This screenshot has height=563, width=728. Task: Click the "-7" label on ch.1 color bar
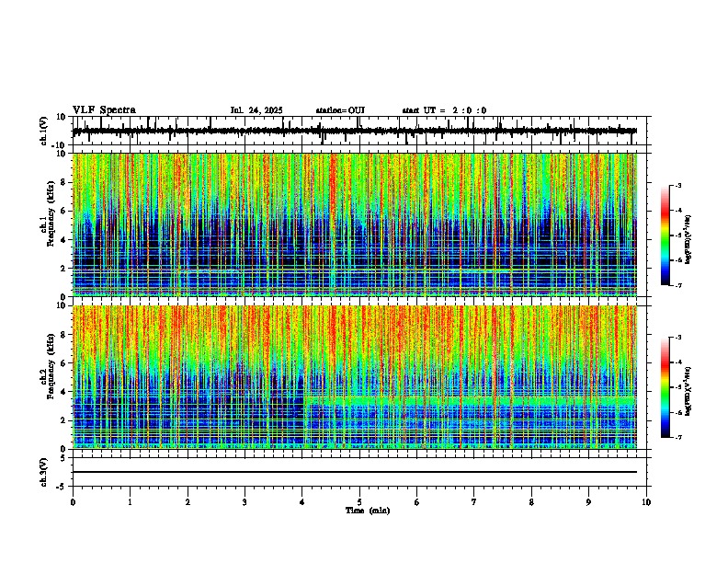tap(678, 285)
